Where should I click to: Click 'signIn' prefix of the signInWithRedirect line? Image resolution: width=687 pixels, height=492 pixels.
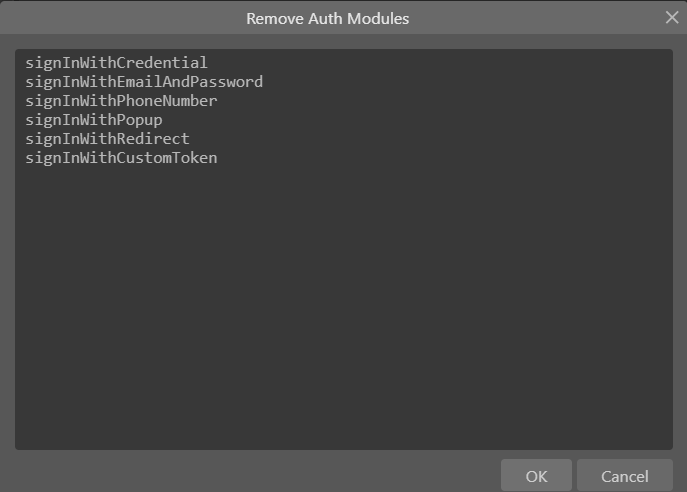[53, 139]
